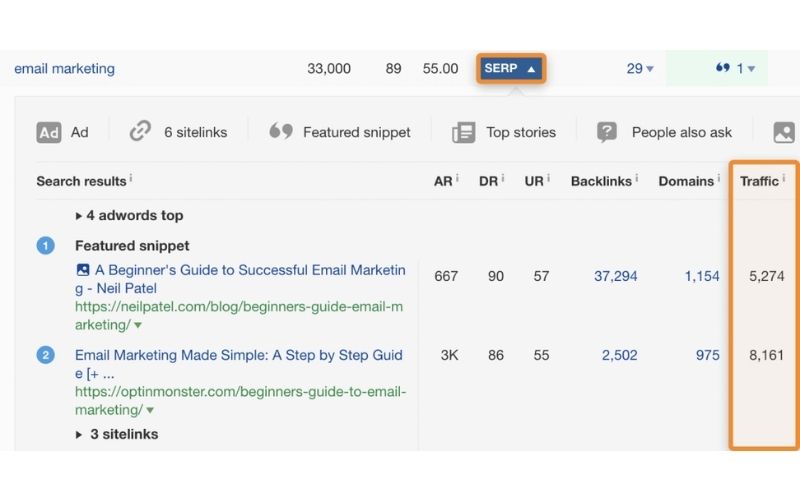Click info icon beside UR column header
The height and width of the screenshot is (500, 800).
coord(548,178)
